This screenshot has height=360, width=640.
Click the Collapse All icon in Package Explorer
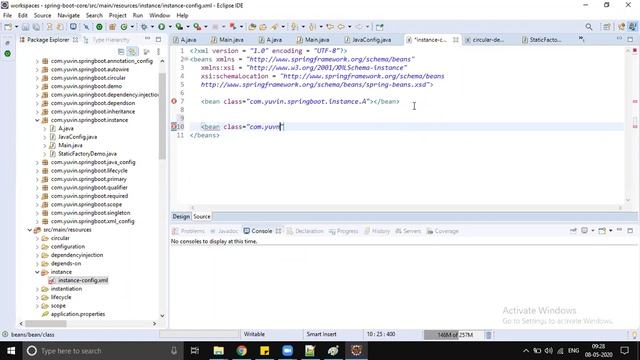[121, 52]
